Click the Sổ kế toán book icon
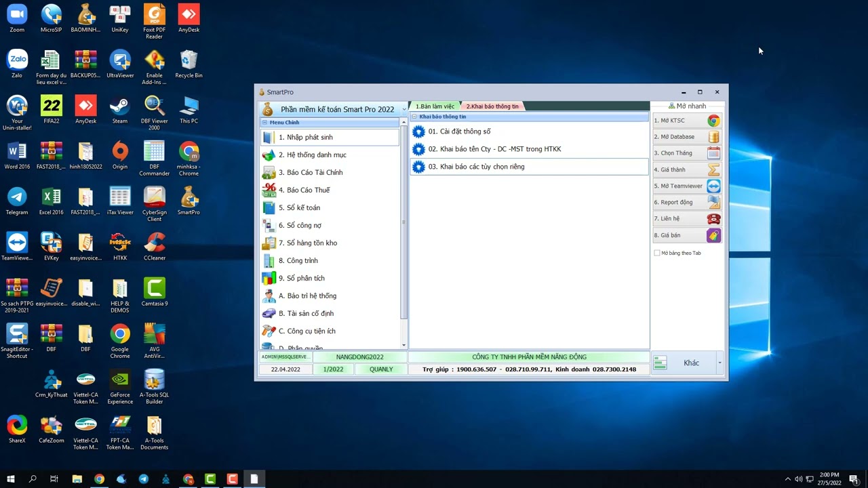 point(269,208)
